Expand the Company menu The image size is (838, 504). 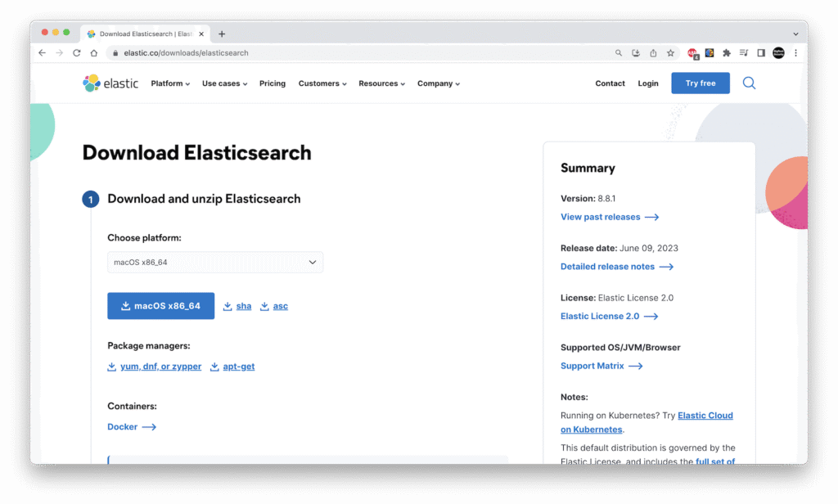(x=439, y=83)
